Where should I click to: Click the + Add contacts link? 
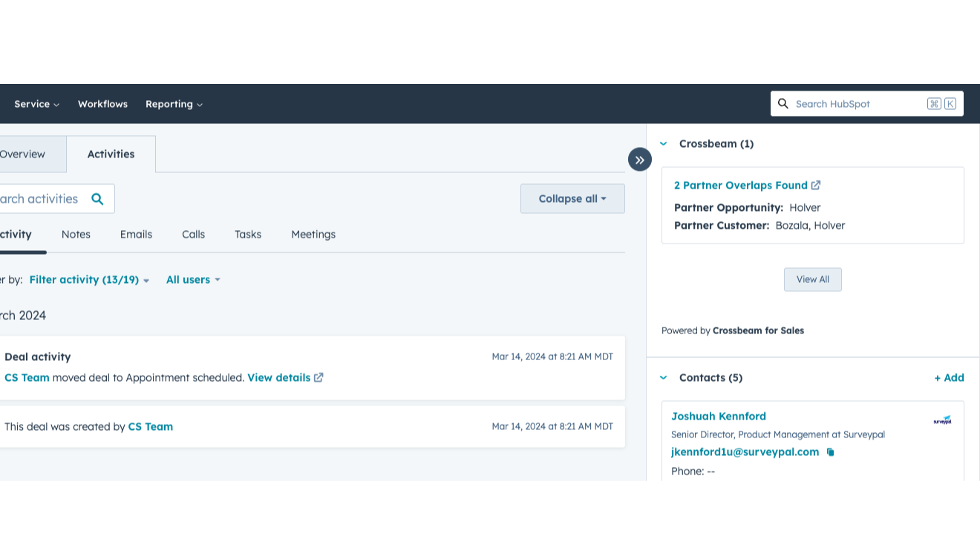(x=949, y=378)
